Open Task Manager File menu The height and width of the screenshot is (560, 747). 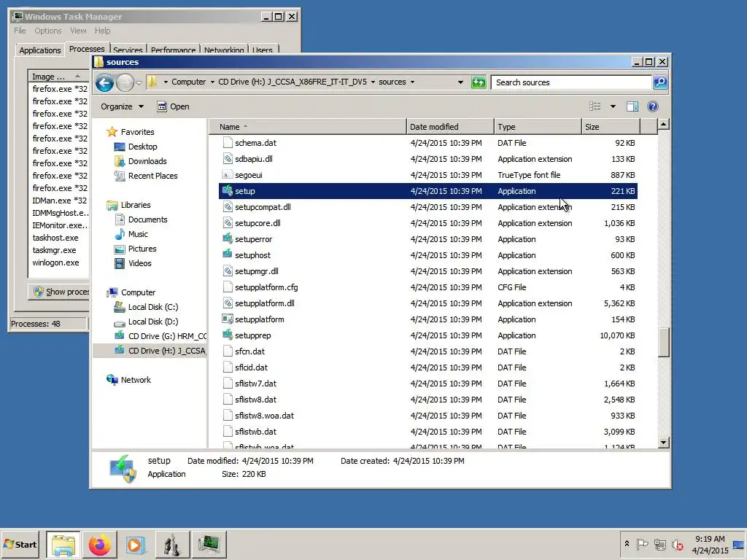click(x=20, y=31)
